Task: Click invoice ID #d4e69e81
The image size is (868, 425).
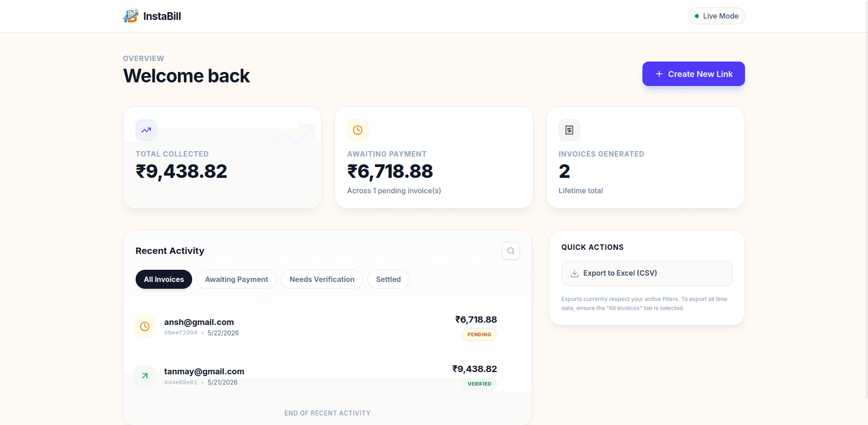Action: [x=181, y=382]
